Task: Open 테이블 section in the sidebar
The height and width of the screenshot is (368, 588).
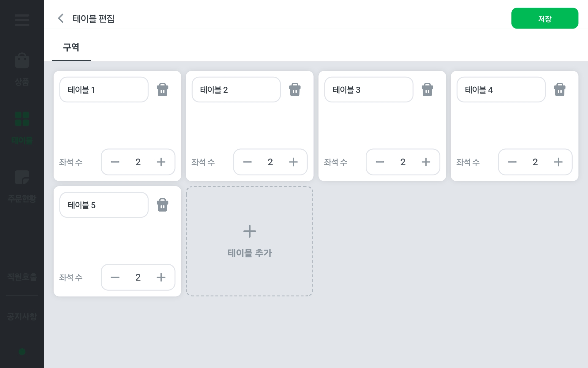Action: click(22, 128)
